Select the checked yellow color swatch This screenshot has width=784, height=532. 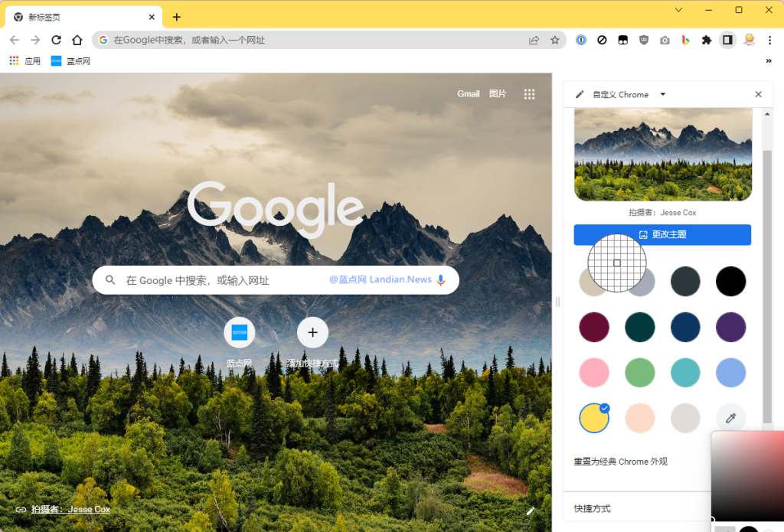click(x=594, y=418)
